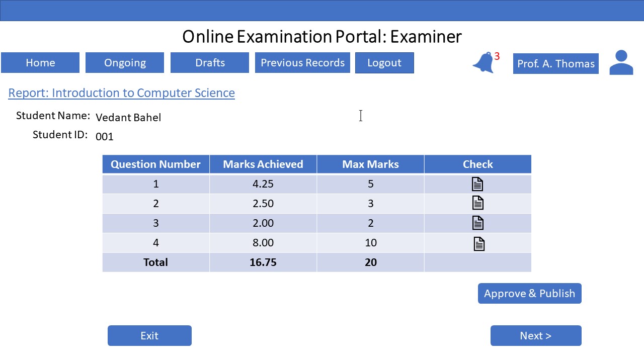Open the user profile avatar icon

click(x=621, y=63)
